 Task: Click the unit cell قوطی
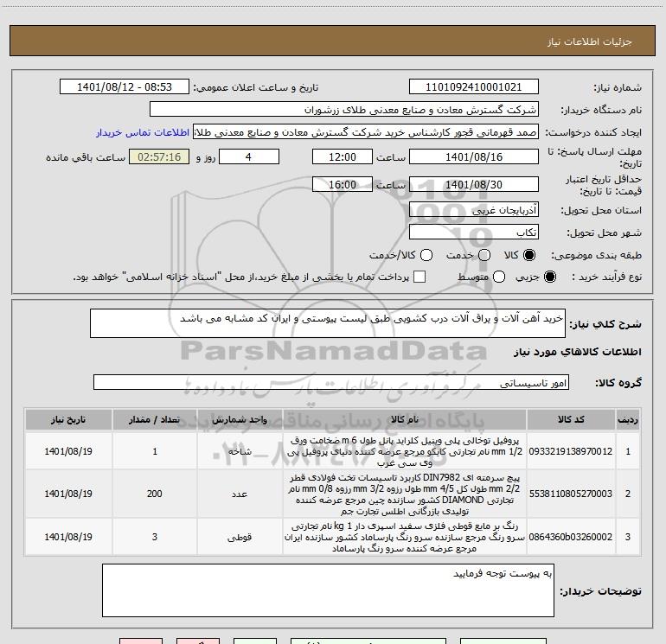pos(240,537)
